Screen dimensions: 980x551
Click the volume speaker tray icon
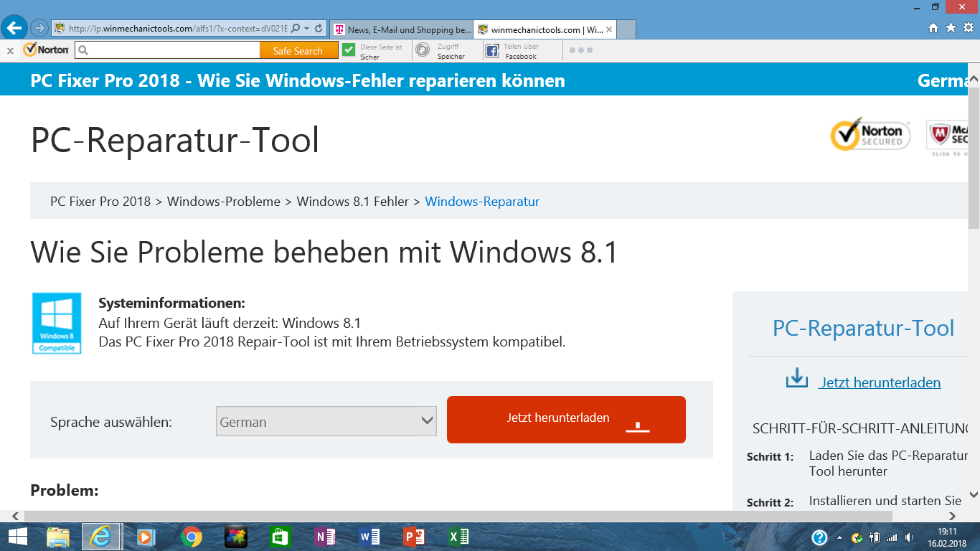pos(910,537)
